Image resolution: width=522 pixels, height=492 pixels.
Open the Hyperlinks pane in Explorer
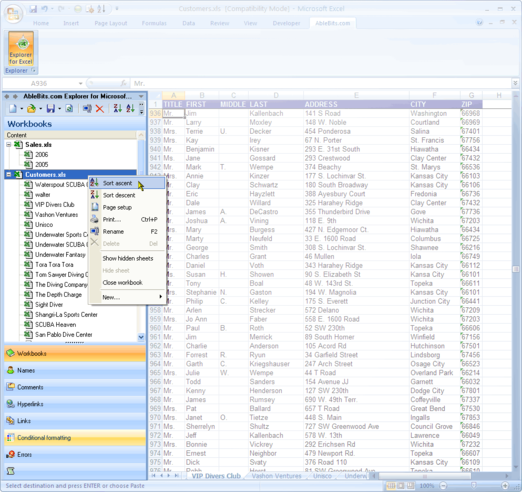click(x=75, y=404)
